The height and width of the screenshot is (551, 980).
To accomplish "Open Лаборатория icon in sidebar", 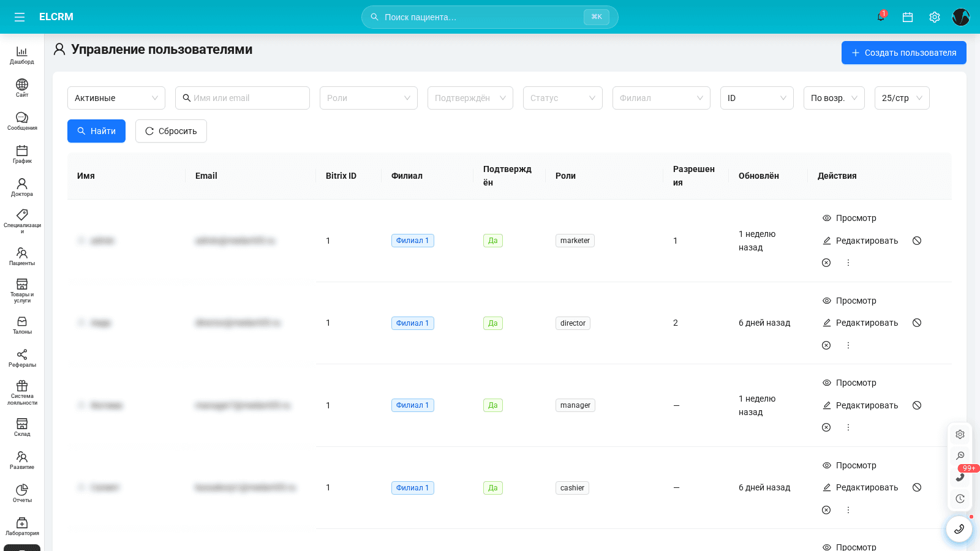I will (x=22, y=523).
